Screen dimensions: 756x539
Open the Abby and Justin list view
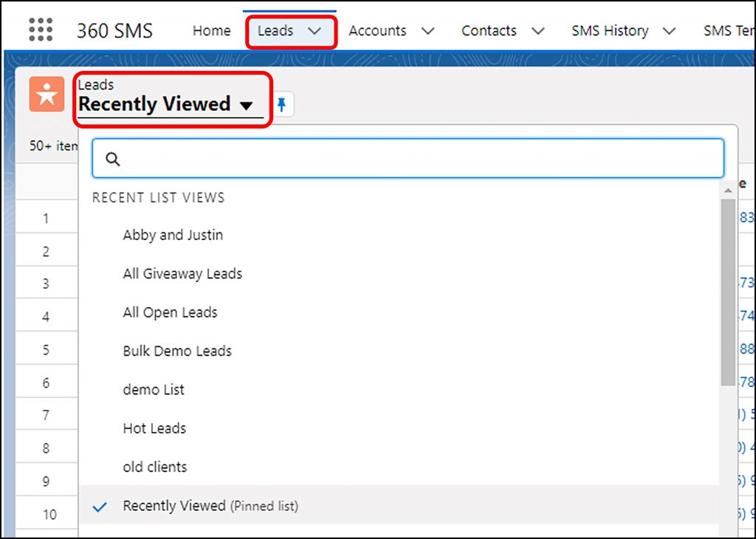172,235
